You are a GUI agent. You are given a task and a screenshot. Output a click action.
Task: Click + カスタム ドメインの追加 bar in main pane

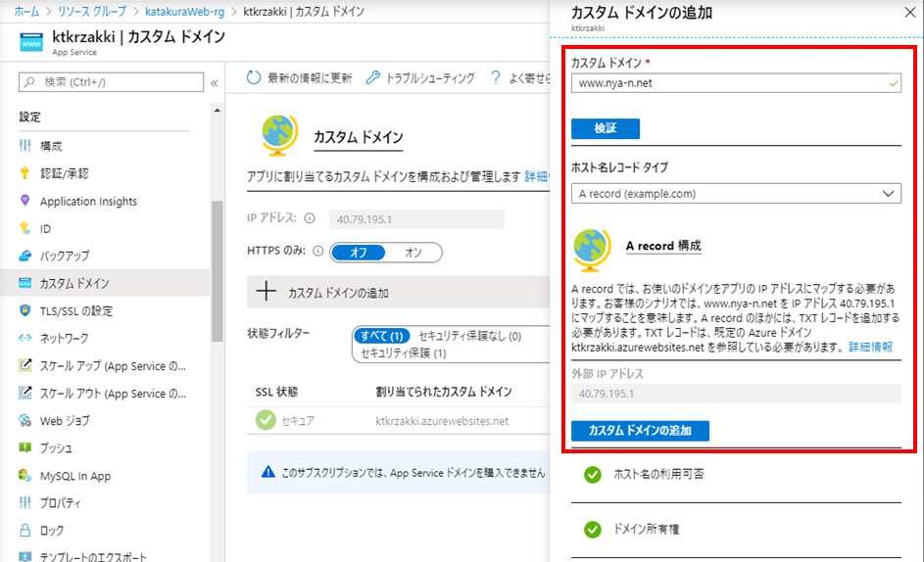pos(399,292)
